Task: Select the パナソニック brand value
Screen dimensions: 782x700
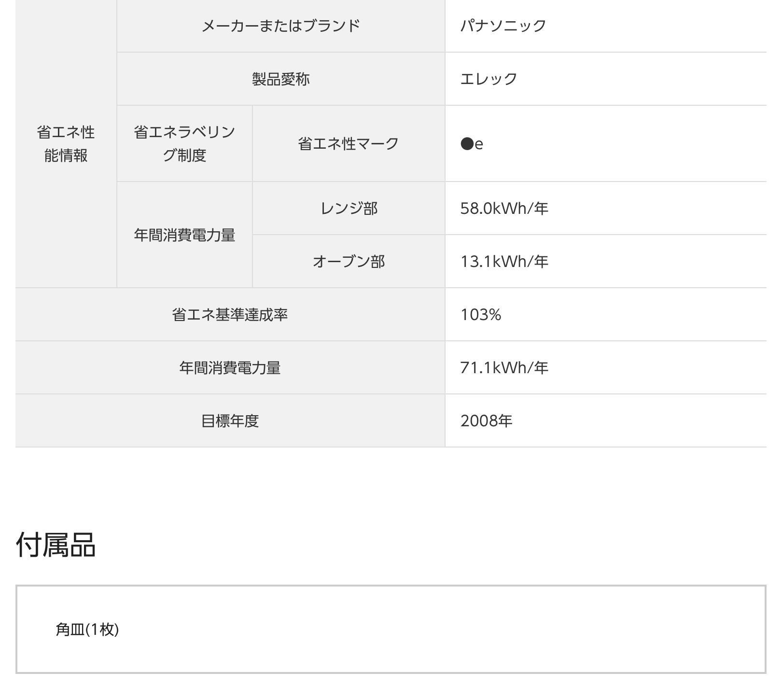Action: pos(503,26)
